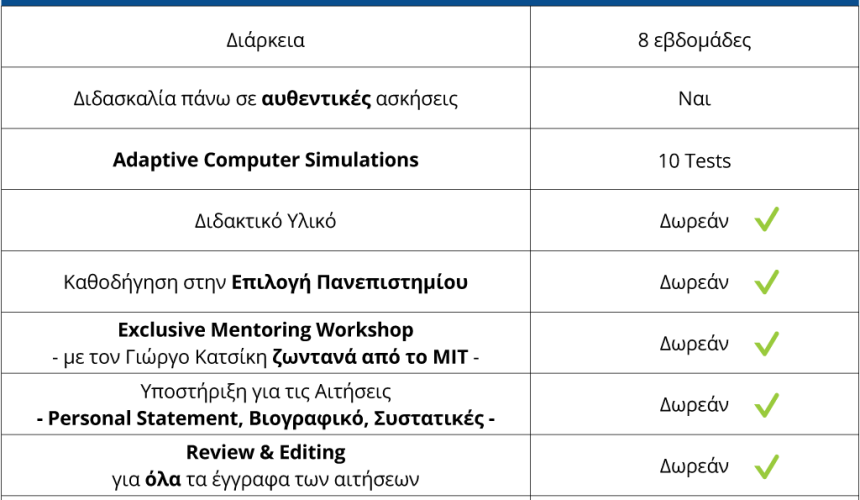Click the checkmark in the Personal Statement row
This screenshot has height=500, width=860.
point(767,405)
